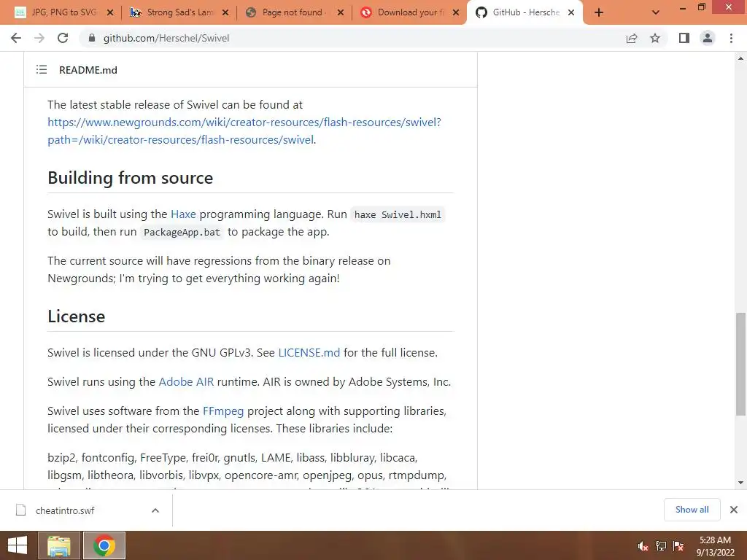Go back to the previous page
747x560 pixels.
pos(16,38)
